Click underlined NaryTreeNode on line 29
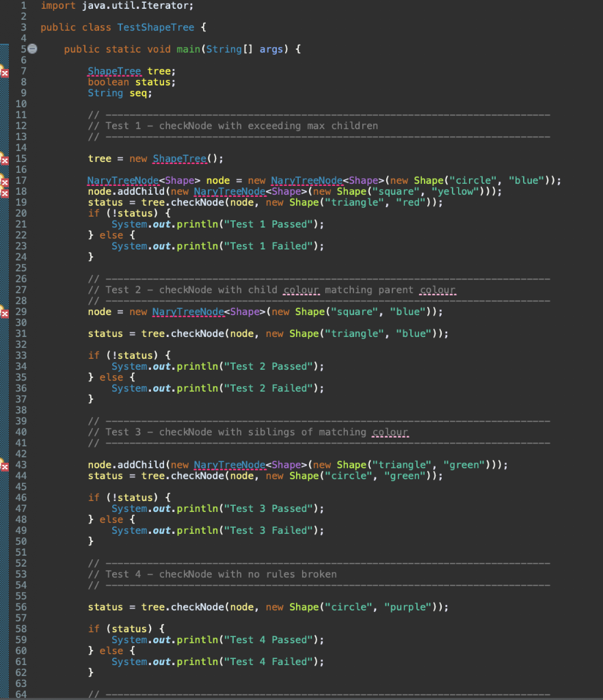Image resolution: width=603 pixels, height=700 pixels. [188, 312]
